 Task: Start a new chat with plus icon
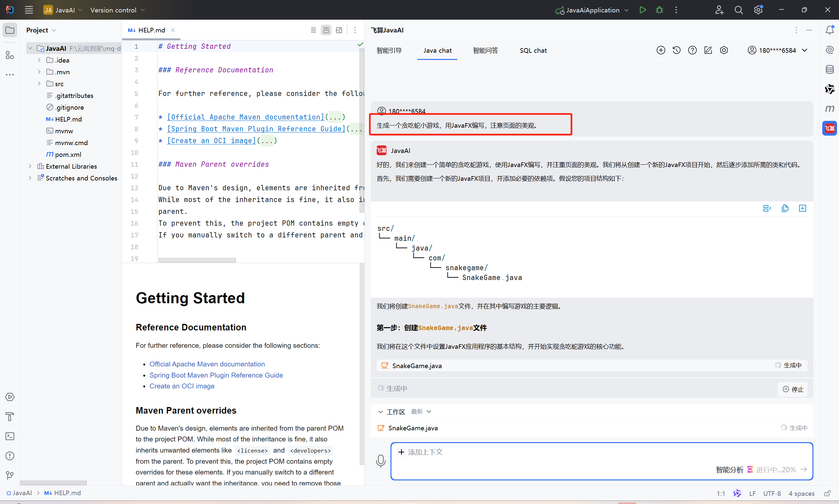661,50
